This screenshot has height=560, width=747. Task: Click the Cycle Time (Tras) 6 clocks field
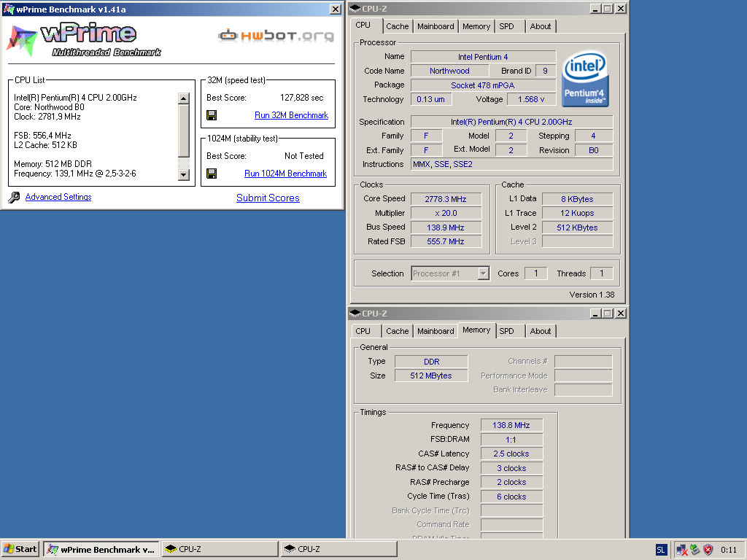click(511, 496)
